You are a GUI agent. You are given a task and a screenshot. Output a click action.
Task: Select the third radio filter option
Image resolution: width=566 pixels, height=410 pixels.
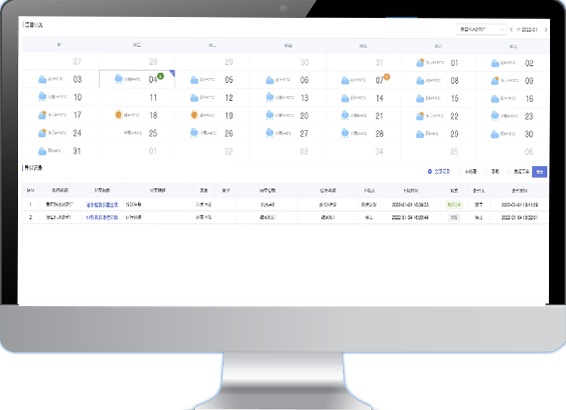[x=487, y=171]
